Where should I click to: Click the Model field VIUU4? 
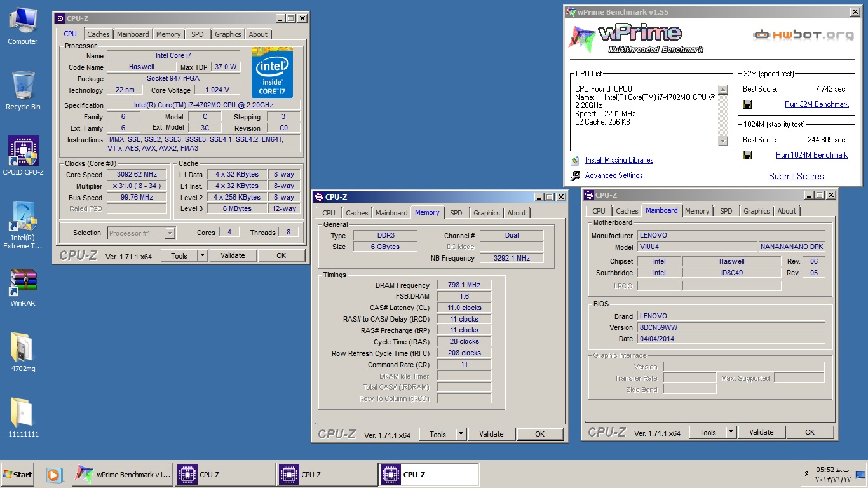[697, 247]
